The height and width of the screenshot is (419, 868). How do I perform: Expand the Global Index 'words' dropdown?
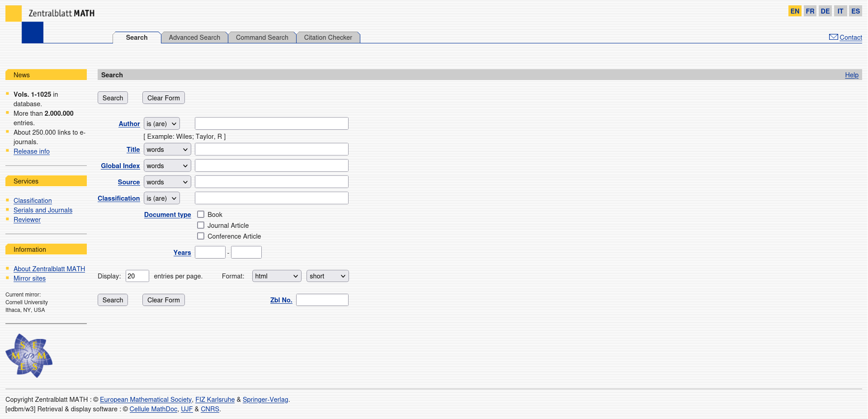coord(167,165)
